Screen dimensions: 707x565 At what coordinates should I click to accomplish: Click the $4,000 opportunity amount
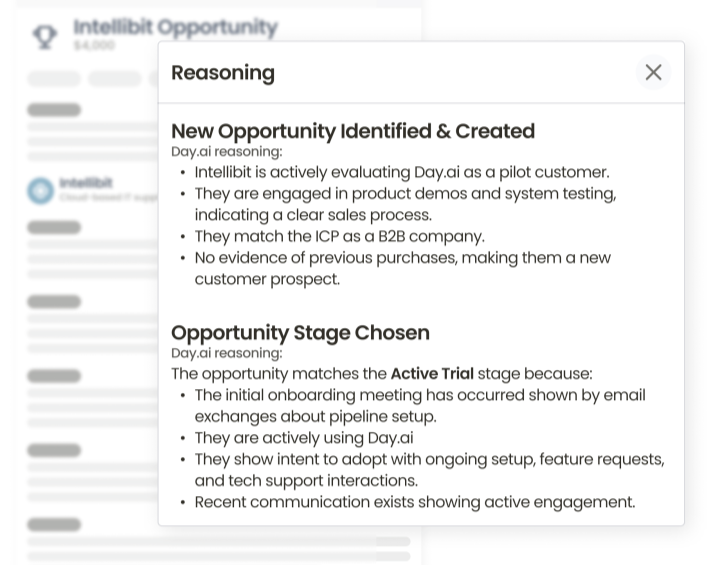94,45
